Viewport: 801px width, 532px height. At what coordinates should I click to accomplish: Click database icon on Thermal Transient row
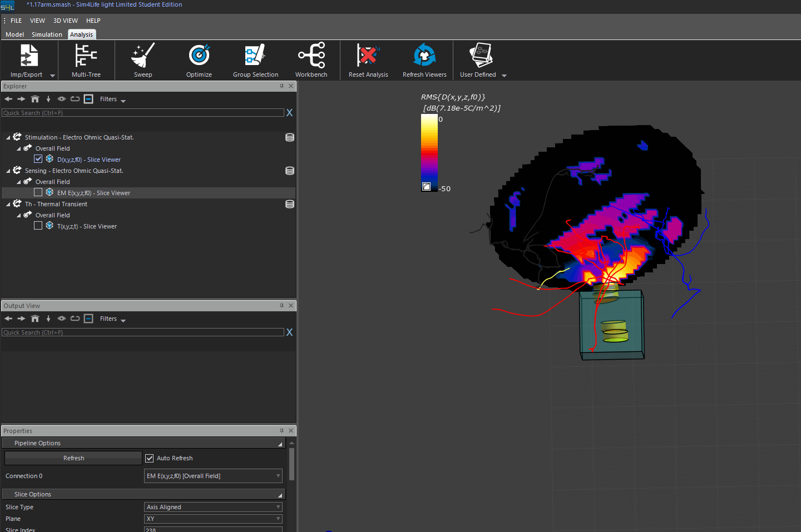(x=290, y=204)
